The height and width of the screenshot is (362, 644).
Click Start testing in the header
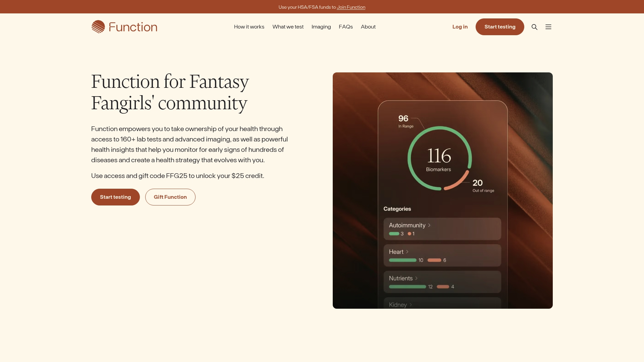pyautogui.click(x=500, y=27)
